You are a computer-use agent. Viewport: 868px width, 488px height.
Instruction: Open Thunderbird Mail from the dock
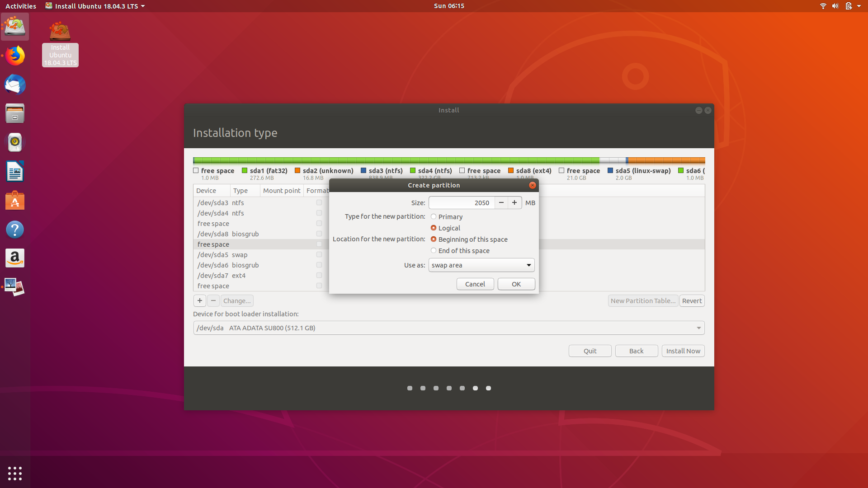coord(15,85)
